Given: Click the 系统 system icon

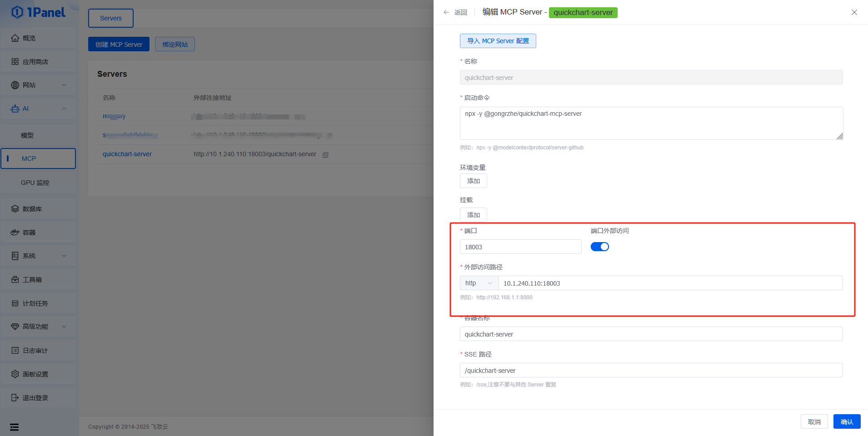Looking at the screenshot, I should click(x=15, y=256).
